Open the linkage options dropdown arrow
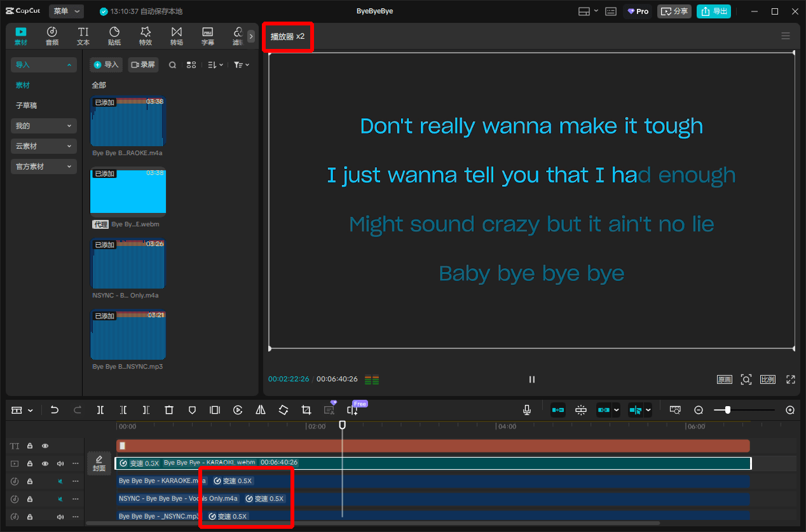Image resolution: width=806 pixels, height=532 pixels. (x=617, y=411)
